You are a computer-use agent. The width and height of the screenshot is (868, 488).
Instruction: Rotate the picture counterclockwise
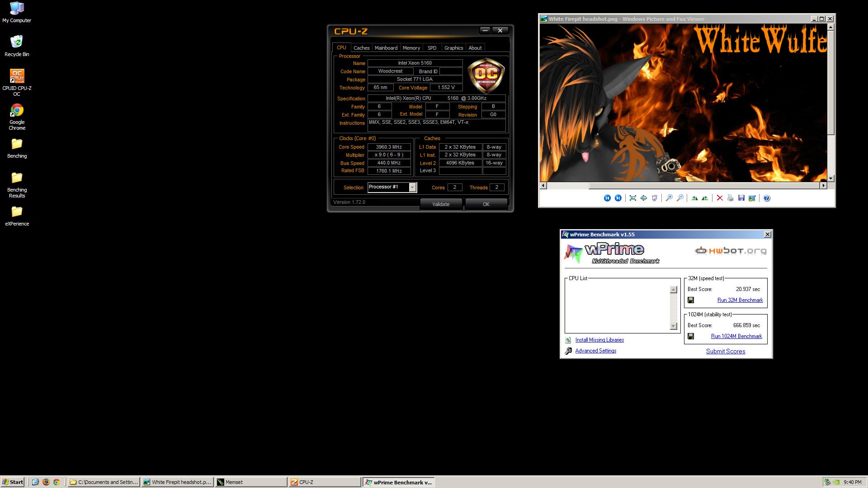(x=705, y=198)
